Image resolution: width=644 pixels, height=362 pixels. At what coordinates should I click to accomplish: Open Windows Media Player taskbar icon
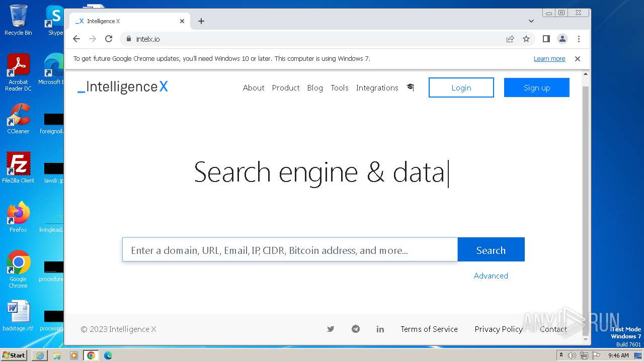pos(74,355)
